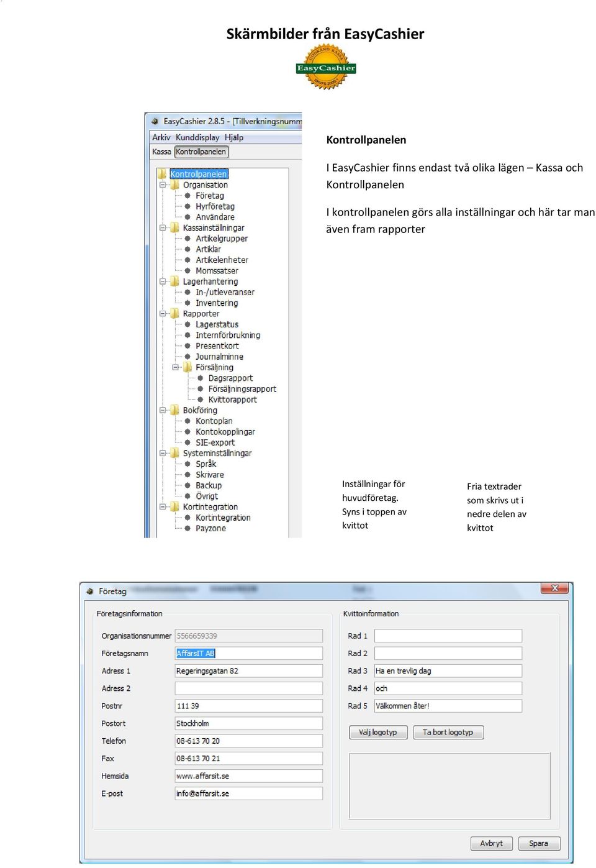Click the Adress 1 input field

249,671
